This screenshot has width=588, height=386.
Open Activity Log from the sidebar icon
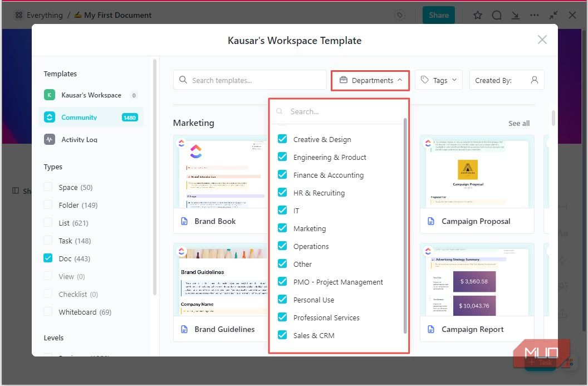pos(51,139)
